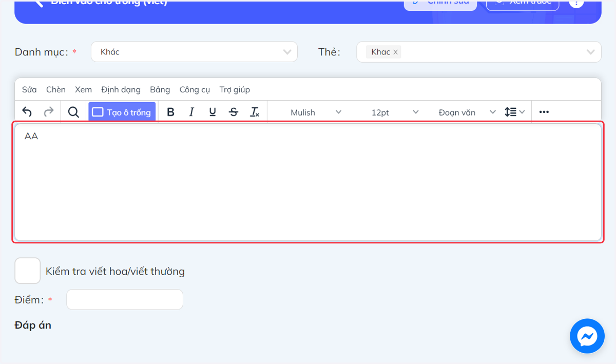
Task: Open the line height dropdown
Action: (515, 112)
